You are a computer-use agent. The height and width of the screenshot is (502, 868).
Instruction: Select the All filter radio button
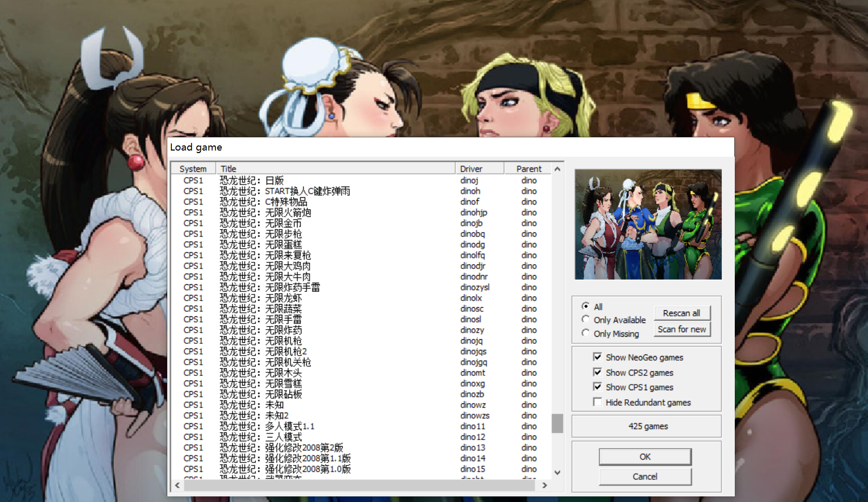(x=586, y=306)
